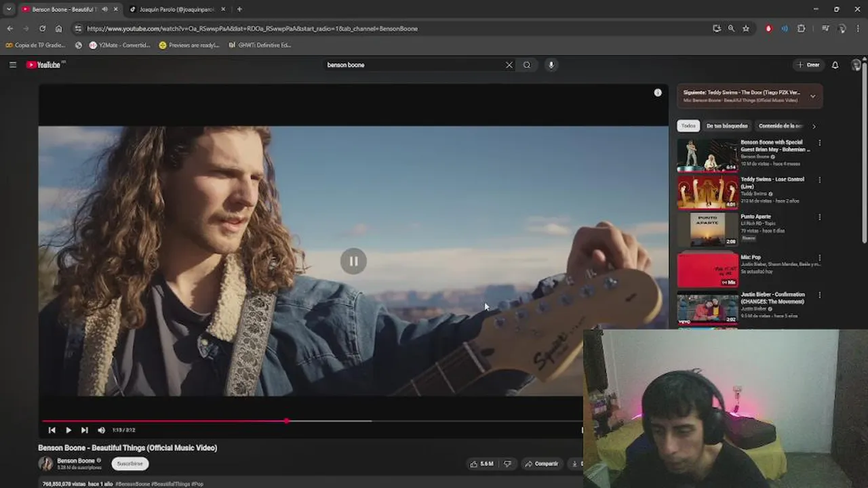
Task: Show more filter chips with arrow
Action: click(x=814, y=126)
